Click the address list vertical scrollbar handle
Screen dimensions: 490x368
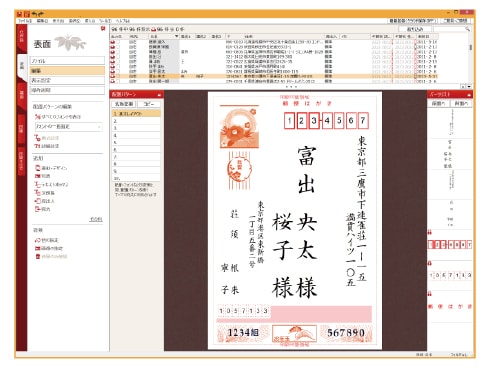[470, 48]
